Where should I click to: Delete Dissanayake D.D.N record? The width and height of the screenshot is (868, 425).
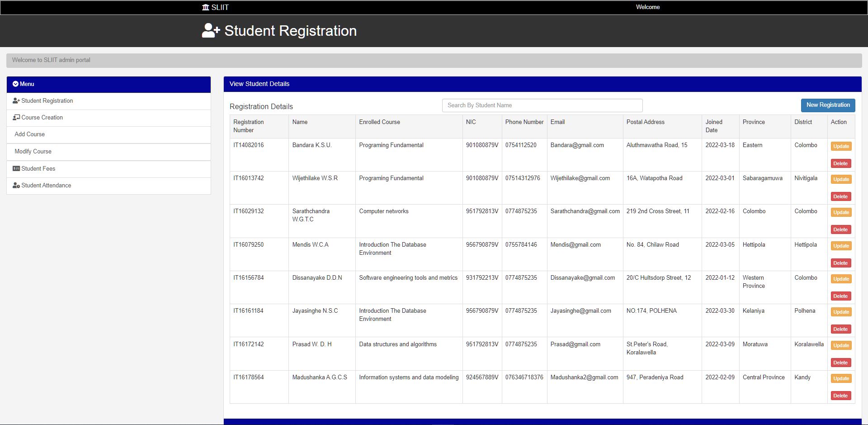[x=840, y=296]
